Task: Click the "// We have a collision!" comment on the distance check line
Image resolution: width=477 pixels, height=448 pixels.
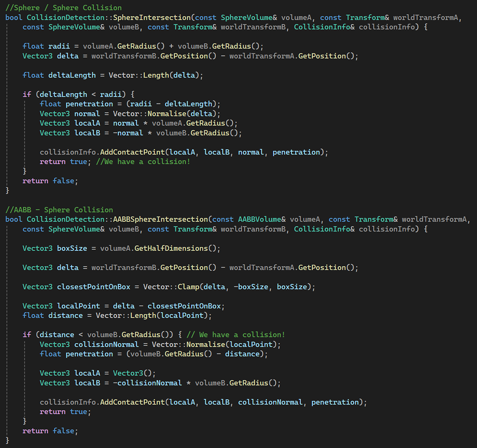Action: point(236,335)
